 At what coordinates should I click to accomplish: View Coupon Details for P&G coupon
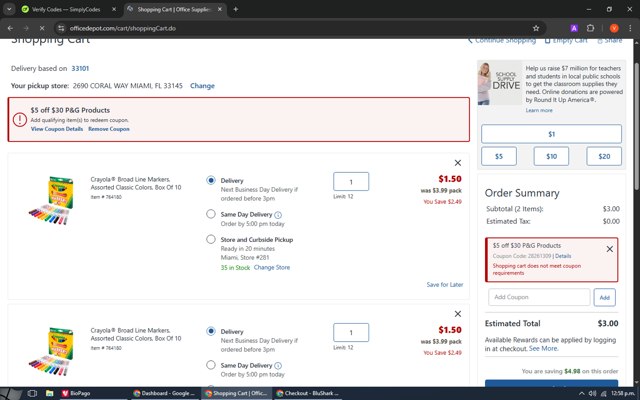(x=57, y=129)
